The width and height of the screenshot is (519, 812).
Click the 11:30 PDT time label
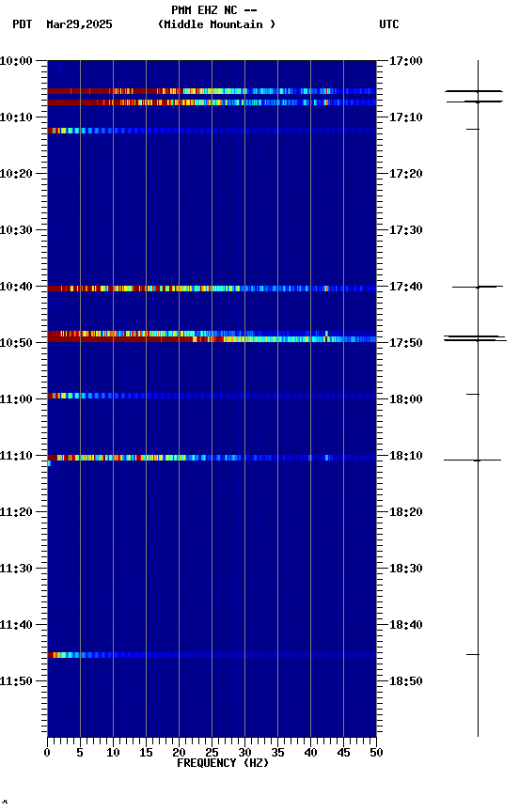16,569
